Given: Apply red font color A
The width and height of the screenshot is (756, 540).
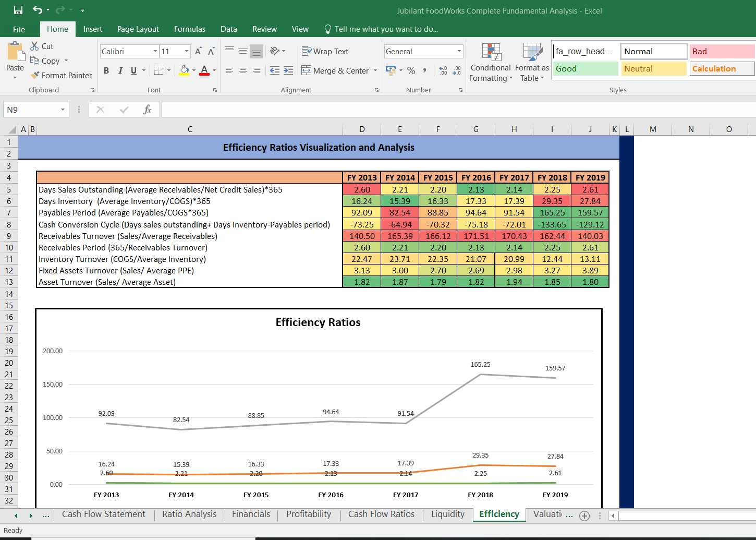Looking at the screenshot, I should [x=204, y=70].
